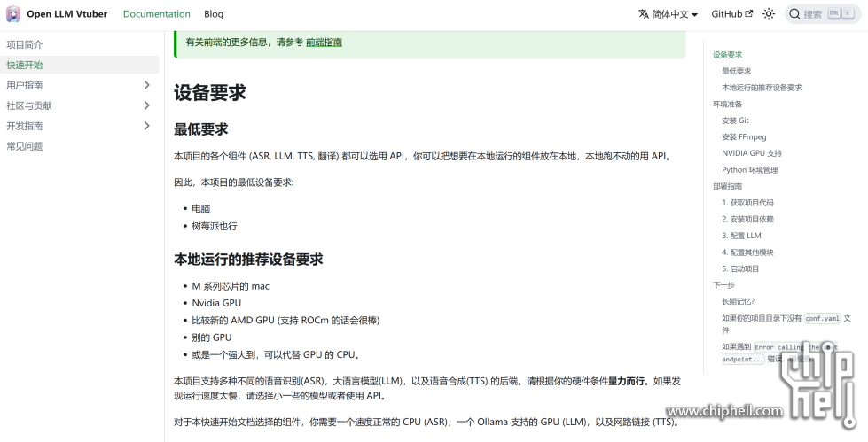Open the Documentation nav tab
868x442 pixels.
(x=157, y=14)
